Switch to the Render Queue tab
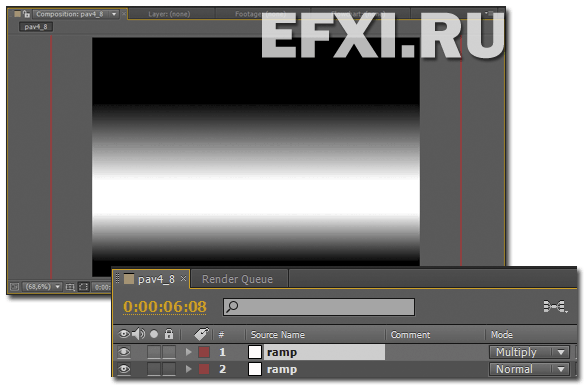The image size is (588, 388). [x=237, y=279]
